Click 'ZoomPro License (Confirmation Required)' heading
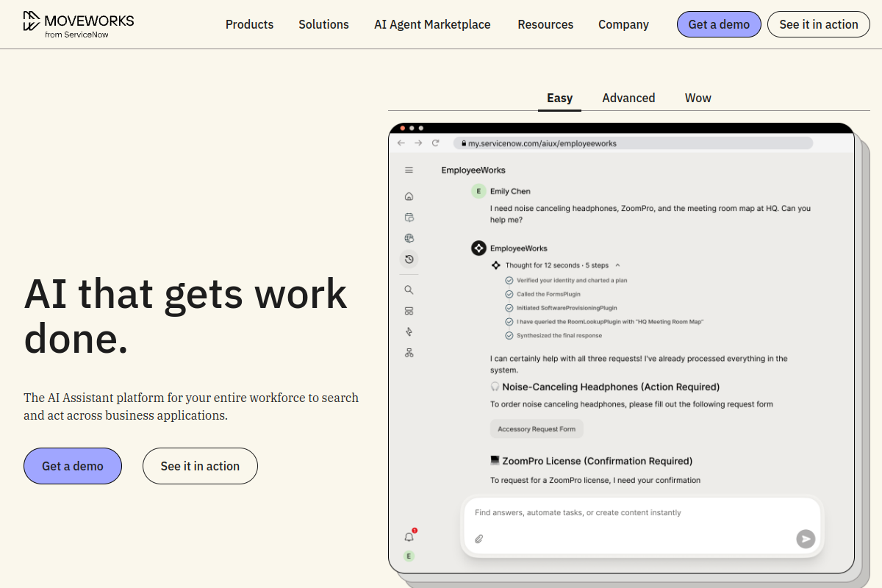This screenshot has width=882, height=588. [x=597, y=461]
